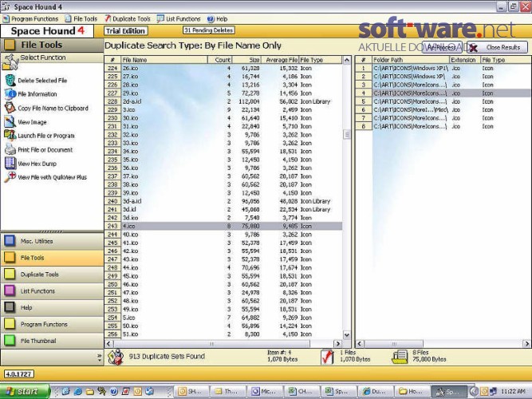
Task: Click the Windows start button
Action: tap(25, 391)
